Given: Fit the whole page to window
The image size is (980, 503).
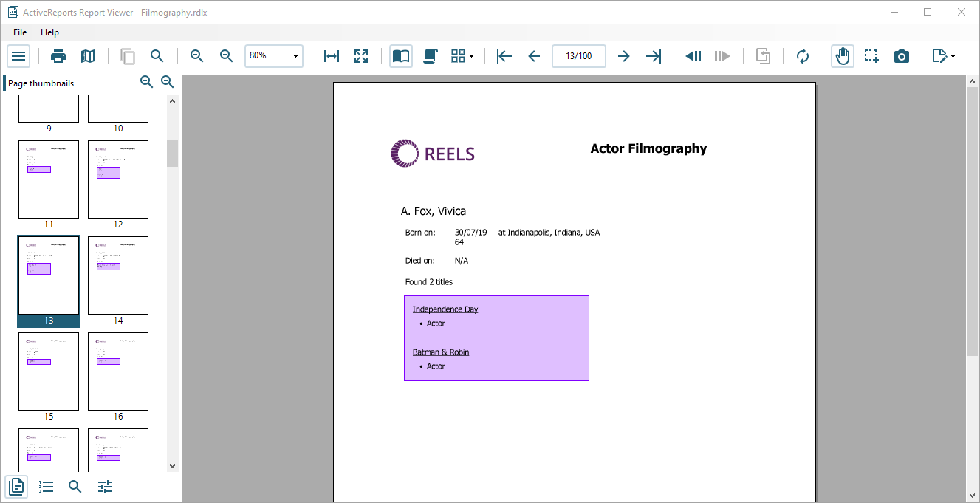Looking at the screenshot, I should point(361,56).
